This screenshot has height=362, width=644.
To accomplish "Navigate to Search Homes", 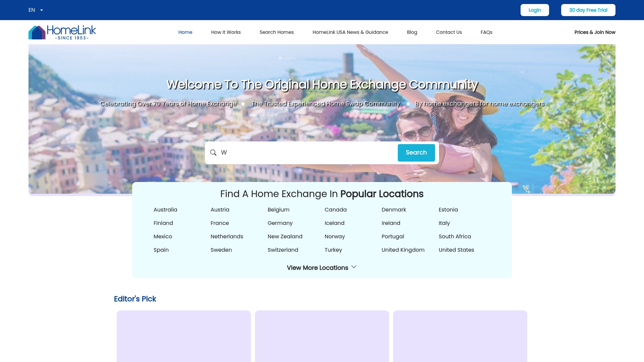I will pos(276,32).
